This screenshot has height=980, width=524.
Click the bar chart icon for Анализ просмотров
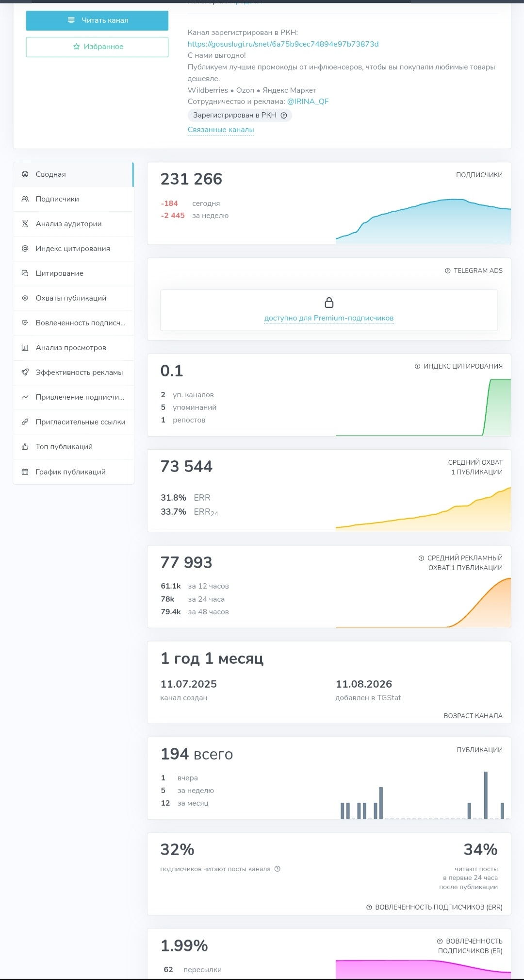point(25,348)
